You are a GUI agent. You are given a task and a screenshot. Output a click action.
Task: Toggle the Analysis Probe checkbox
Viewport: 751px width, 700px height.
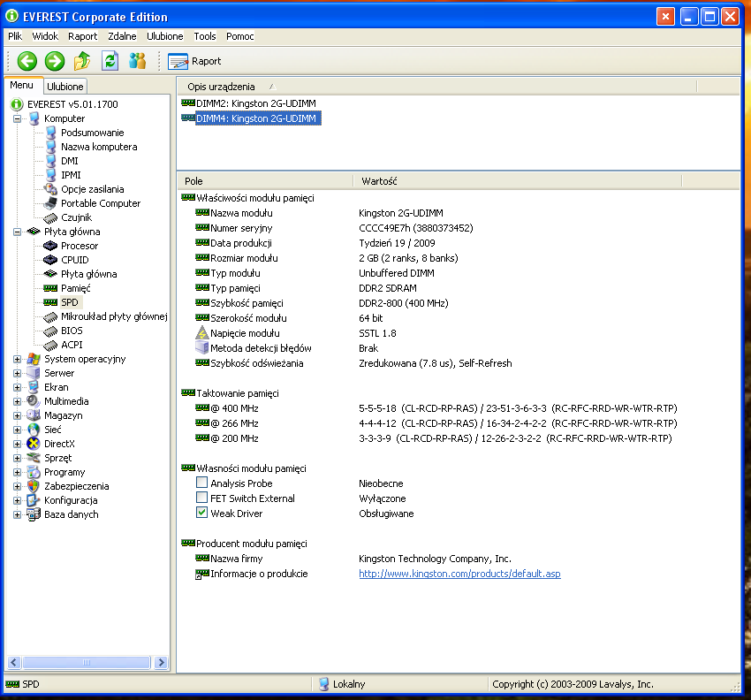(202, 483)
